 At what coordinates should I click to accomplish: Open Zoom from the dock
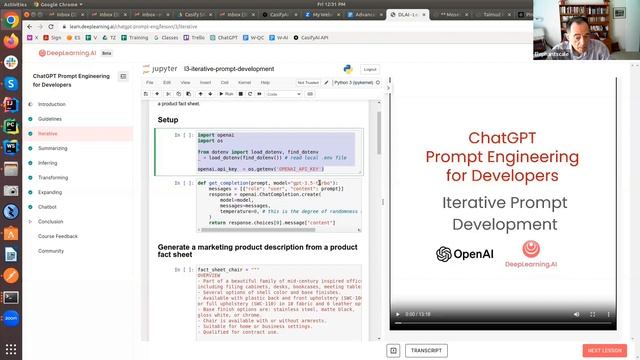11,318
